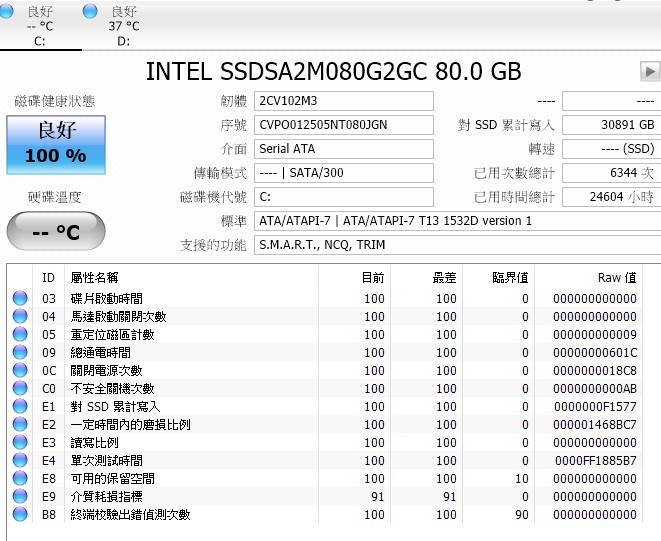
Task: Click status orb of attribute 05
Action: click(x=20, y=334)
